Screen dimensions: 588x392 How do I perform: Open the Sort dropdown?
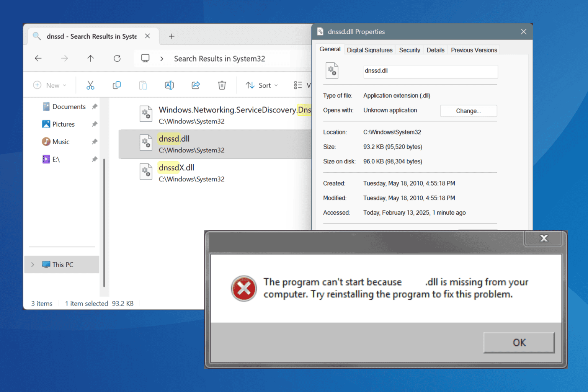(x=262, y=85)
